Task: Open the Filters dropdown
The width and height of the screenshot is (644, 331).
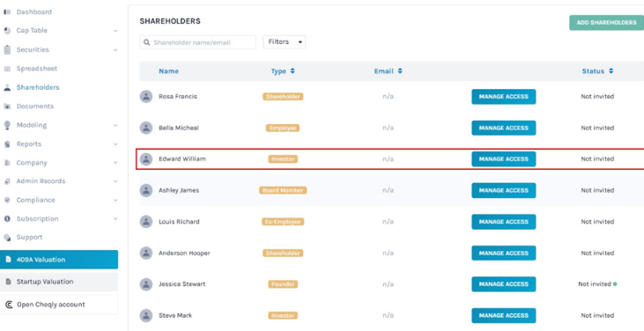Action: click(285, 42)
